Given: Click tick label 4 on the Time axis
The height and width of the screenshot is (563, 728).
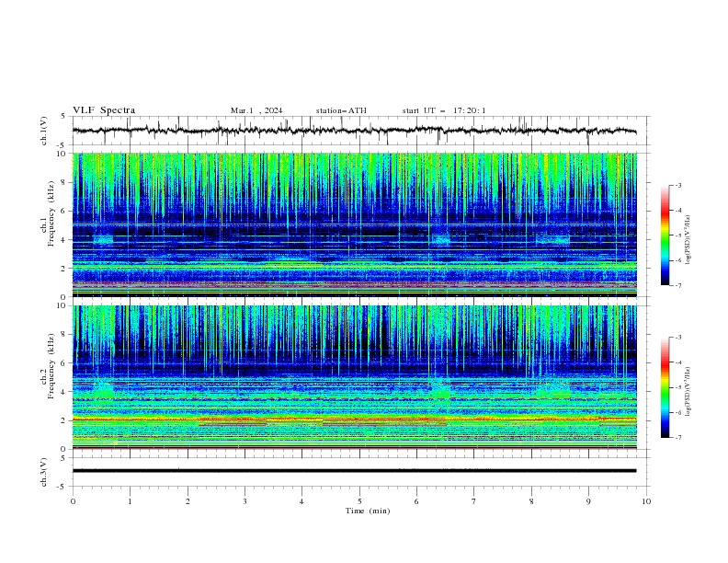Looking at the screenshot, I should click(301, 501).
